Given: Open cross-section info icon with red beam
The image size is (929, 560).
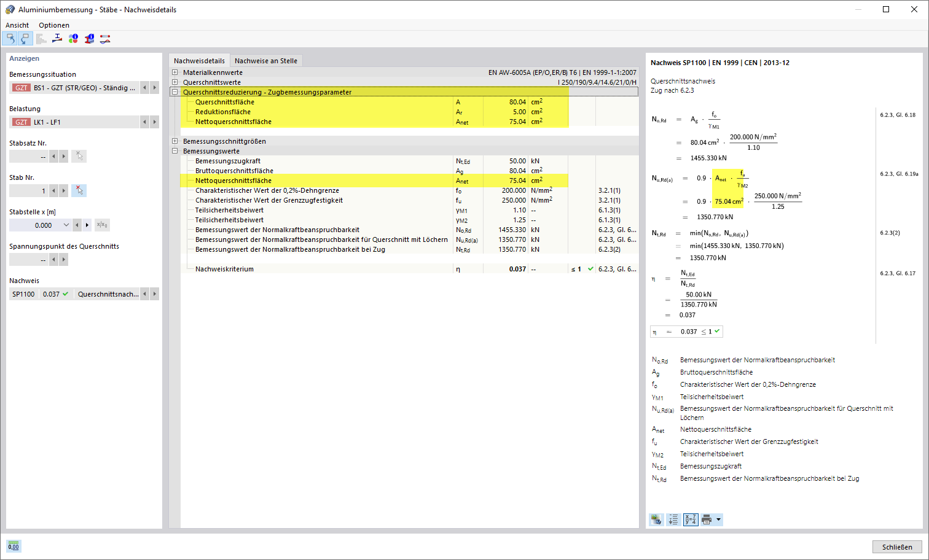Looking at the screenshot, I should pos(89,39).
